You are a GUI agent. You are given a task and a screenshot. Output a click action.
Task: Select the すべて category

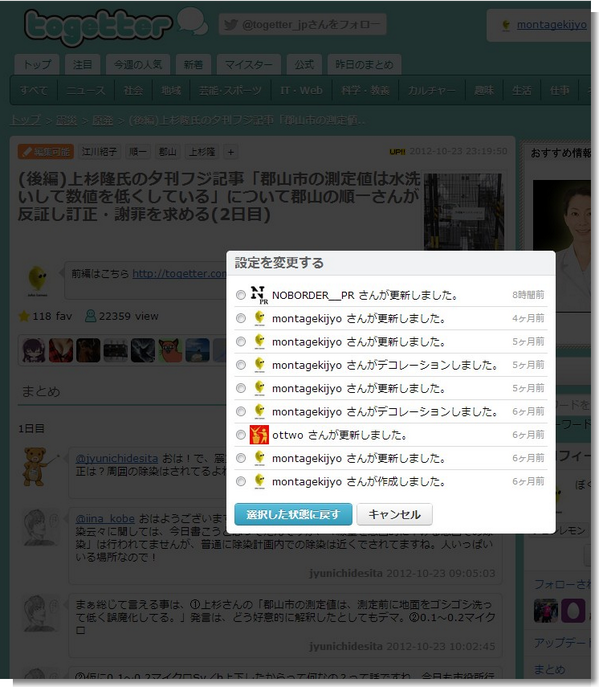click(33, 90)
